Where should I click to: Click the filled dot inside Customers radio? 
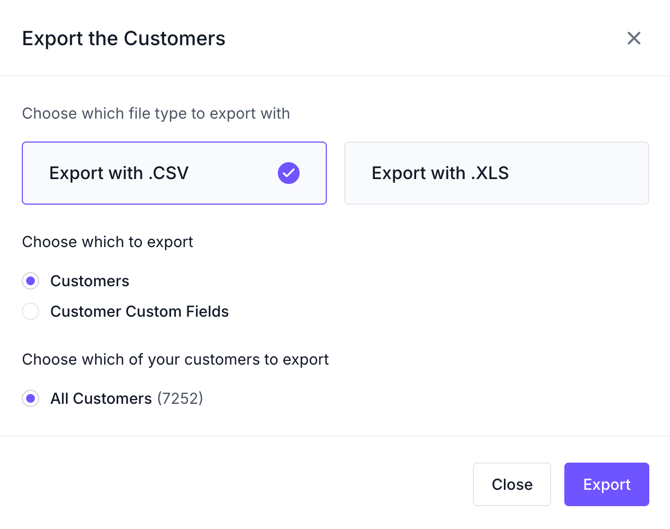pos(31,281)
